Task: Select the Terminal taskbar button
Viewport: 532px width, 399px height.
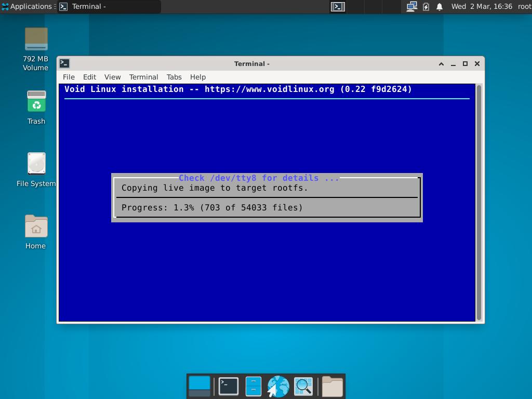Action: coord(109,6)
